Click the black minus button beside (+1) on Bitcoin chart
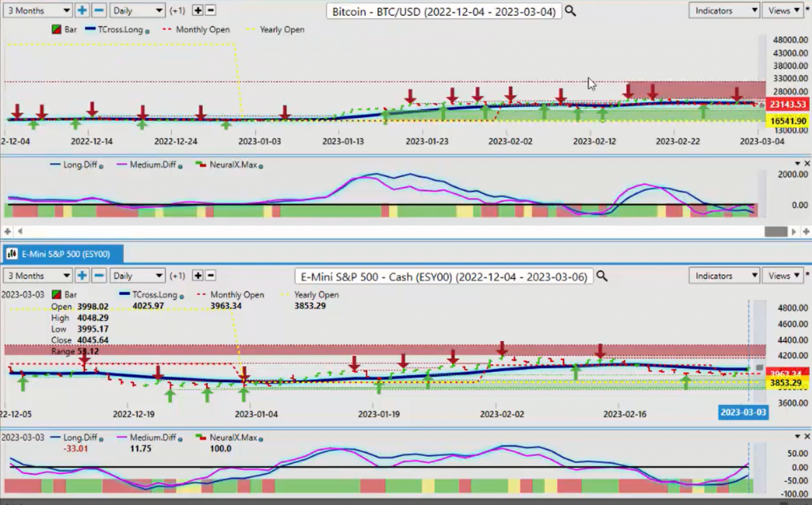Screen dimensions: 812x505 [210, 10]
